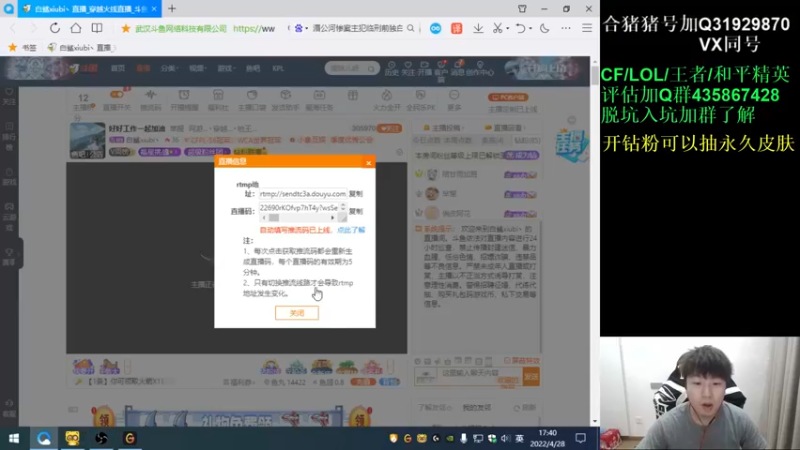Open the 关注 heart icon in header
Screen dimensions: 800x450
tap(408, 69)
